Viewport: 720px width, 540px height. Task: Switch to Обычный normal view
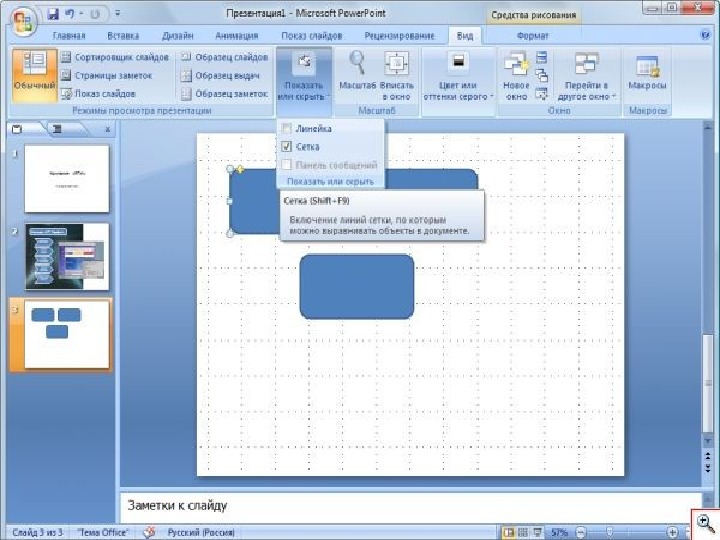coord(34,75)
